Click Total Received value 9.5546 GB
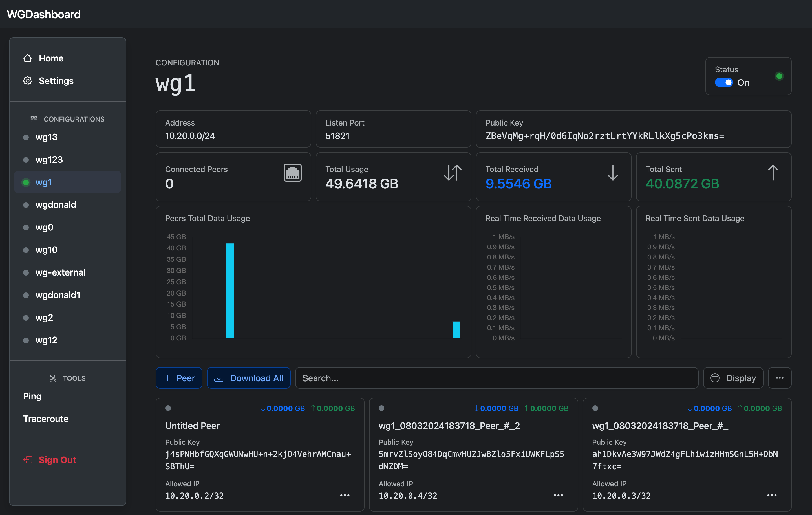The image size is (812, 515). point(518,184)
